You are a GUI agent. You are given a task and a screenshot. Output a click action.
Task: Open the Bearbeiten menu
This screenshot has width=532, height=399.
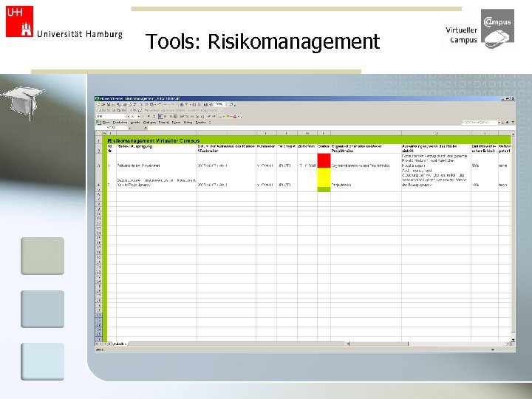[x=120, y=123]
